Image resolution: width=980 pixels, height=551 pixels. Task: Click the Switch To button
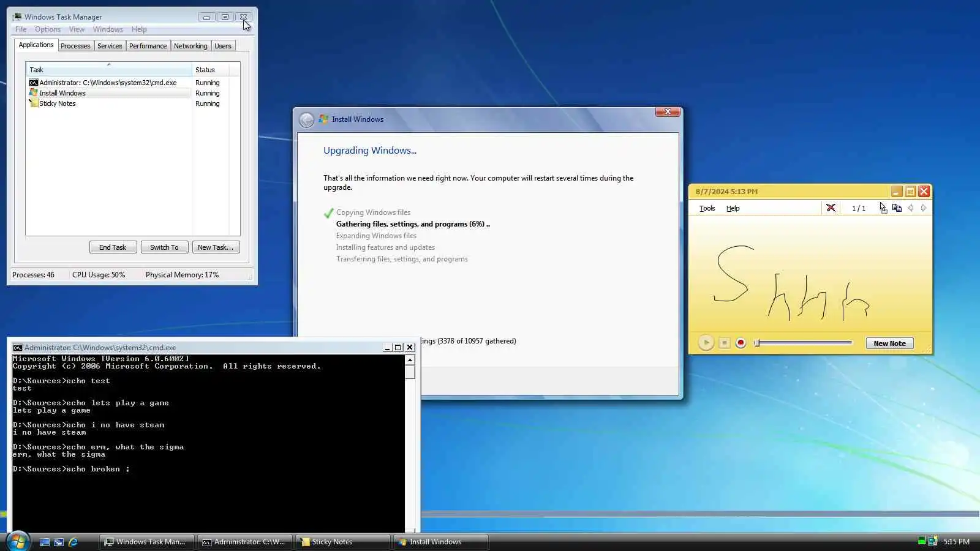coord(164,247)
